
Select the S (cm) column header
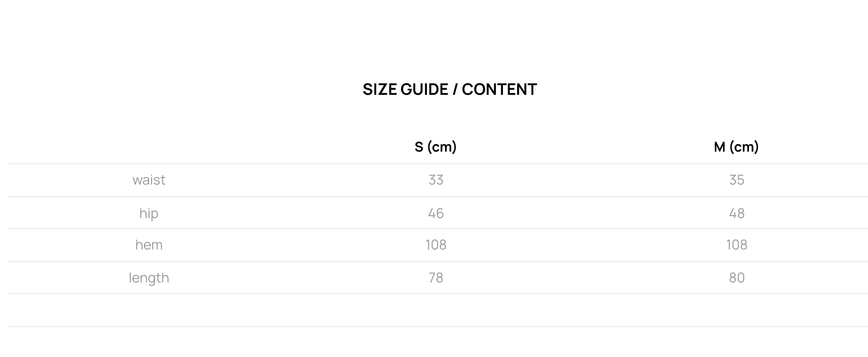tap(436, 147)
